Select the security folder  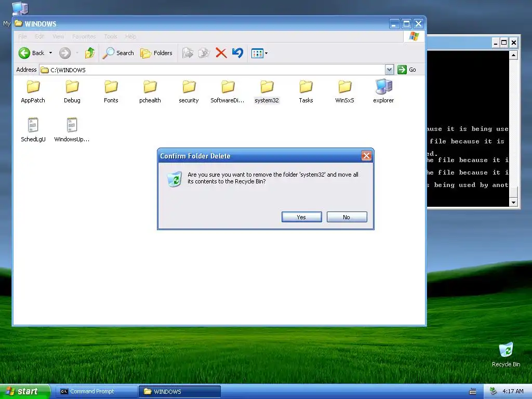(x=189, y=91)
